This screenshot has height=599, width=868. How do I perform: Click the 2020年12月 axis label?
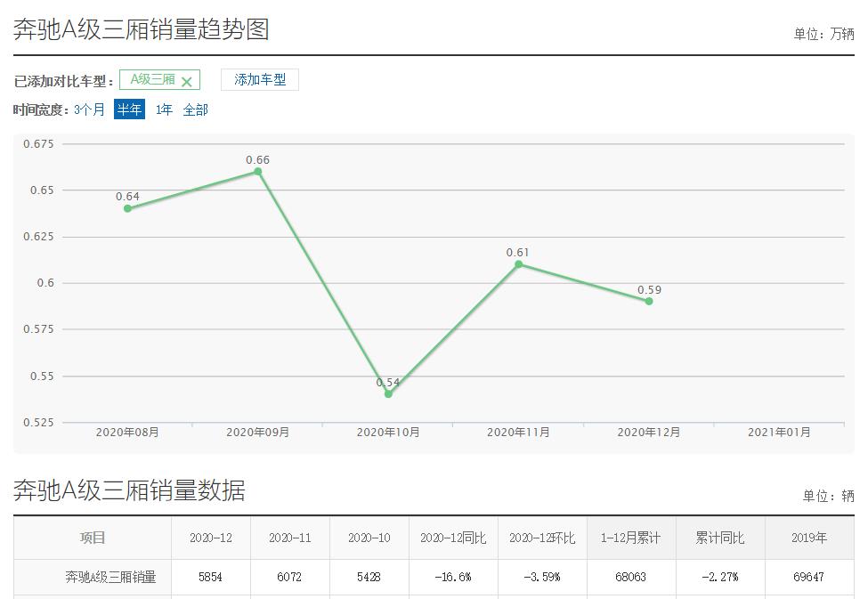pos(649,433)
